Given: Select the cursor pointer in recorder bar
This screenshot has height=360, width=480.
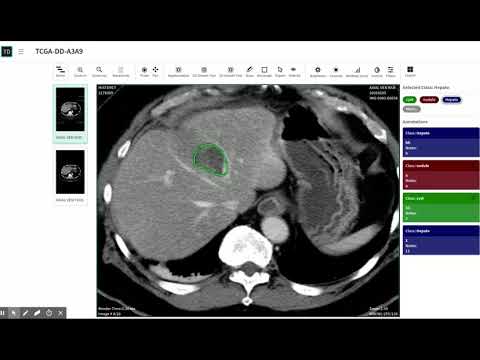Looking at the screenshot, I should click(x=14, y=313).
